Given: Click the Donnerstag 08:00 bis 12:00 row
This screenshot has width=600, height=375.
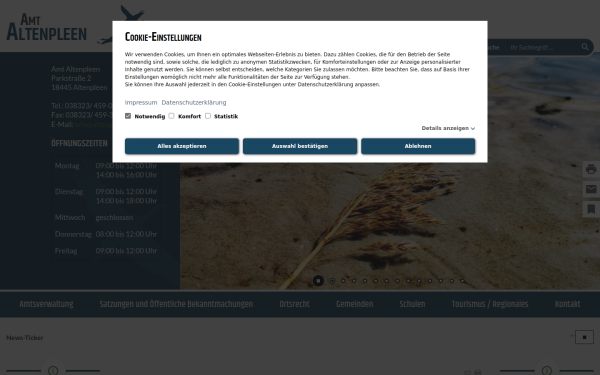Looking at the screenshot, I should pyautogui.click(x=106, y=234).
